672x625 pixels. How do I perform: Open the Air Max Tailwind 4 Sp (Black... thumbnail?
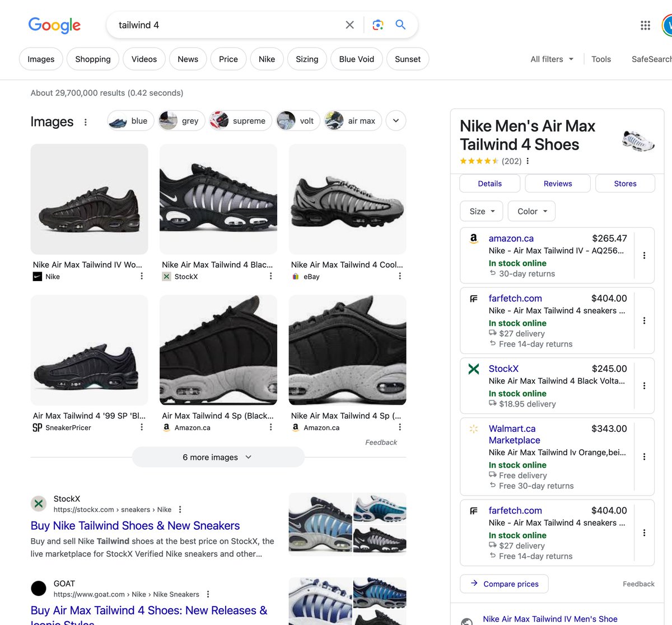coord(218,350)
